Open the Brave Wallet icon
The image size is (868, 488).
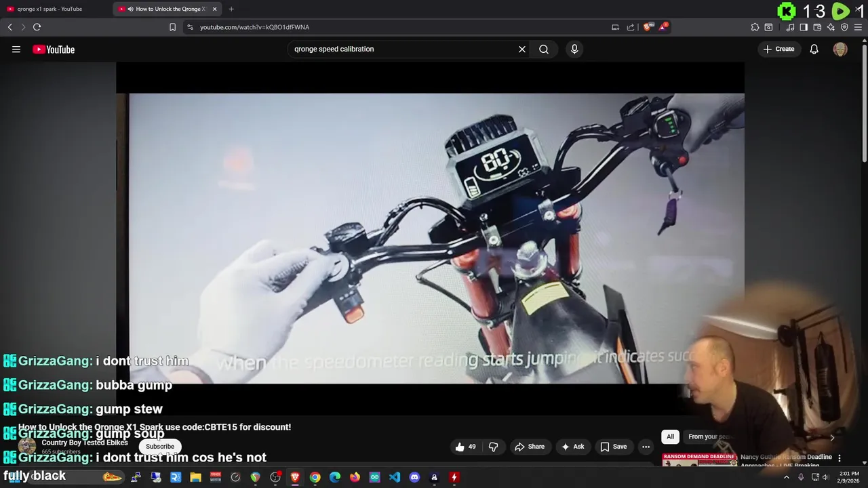click(817, 27)
